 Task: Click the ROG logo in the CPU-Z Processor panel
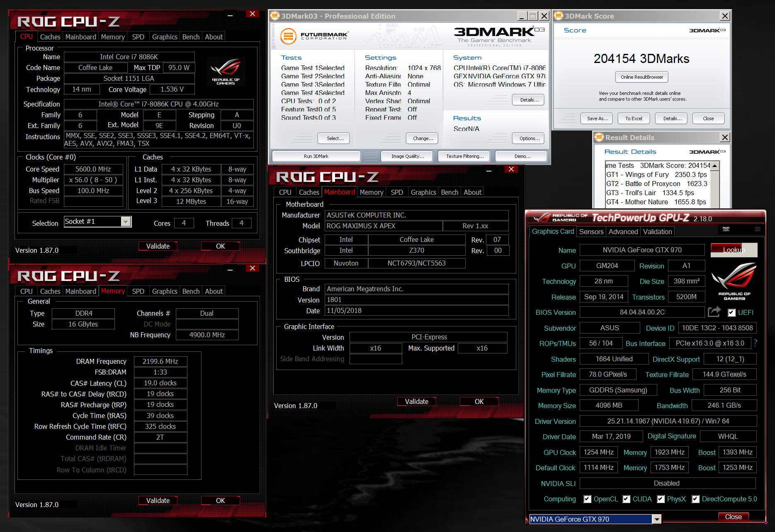[x=226, y=72]
